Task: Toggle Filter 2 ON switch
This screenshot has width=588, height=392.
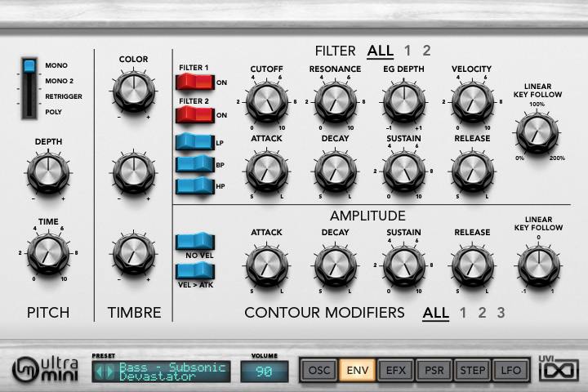Action: [195, 115]
